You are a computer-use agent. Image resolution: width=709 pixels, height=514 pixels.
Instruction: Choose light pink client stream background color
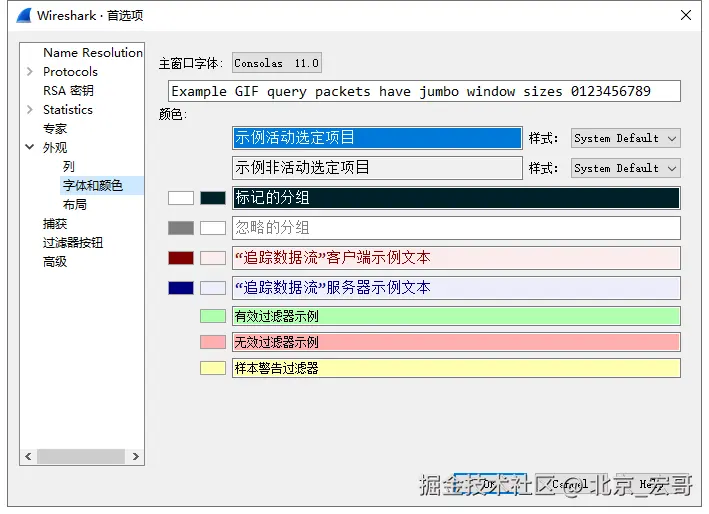point(213,258)
